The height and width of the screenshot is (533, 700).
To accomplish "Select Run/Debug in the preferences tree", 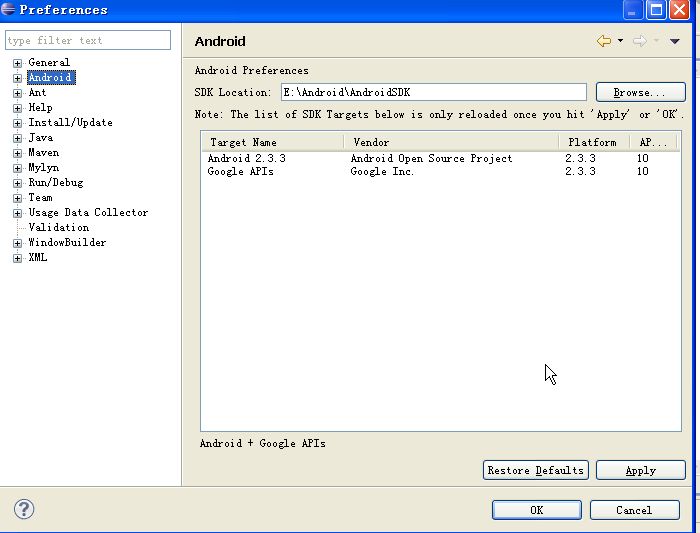I will 56,183.
